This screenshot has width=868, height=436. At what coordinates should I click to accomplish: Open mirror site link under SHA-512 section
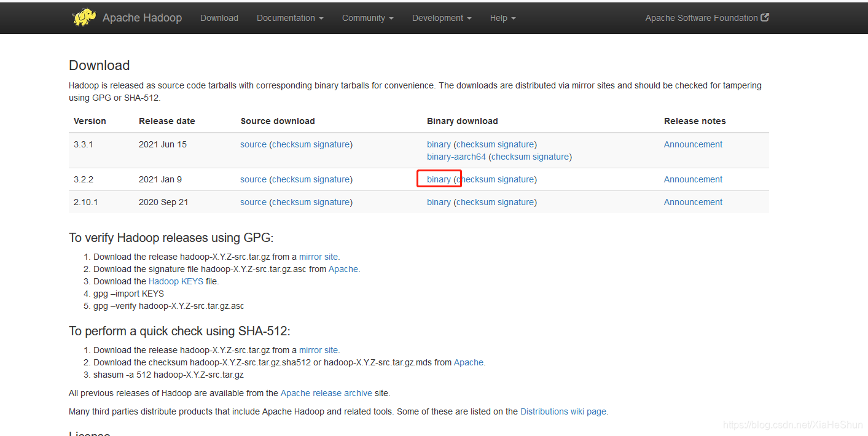coord(318,350)
